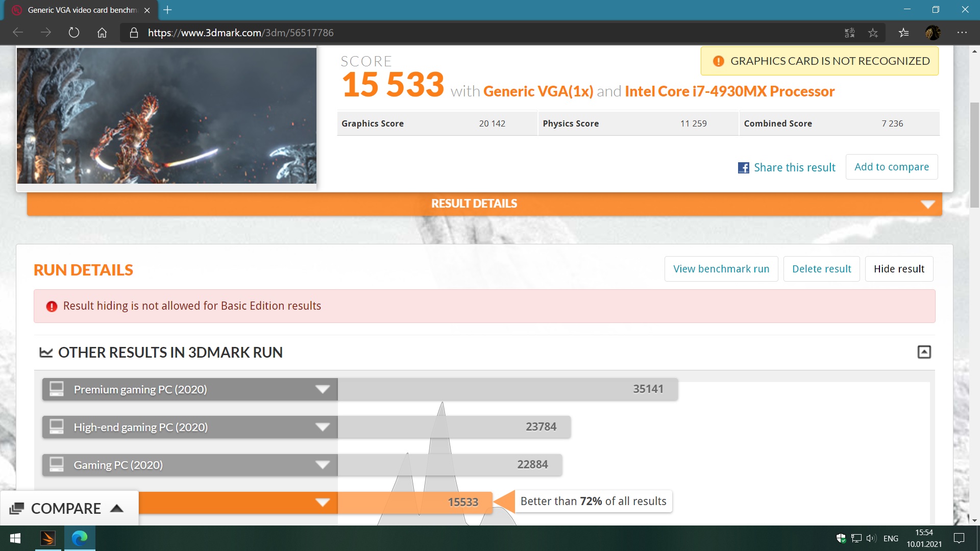The height and width of the screenshot is (551, 980).
Task: Click the Fire Strike benchmark thumbnail image
Action: 166,116
